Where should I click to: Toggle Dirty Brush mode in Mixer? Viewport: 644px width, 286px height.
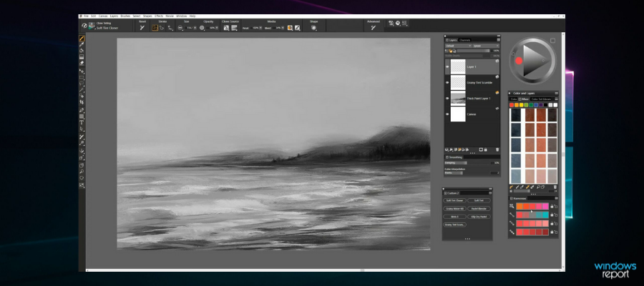tap(512, 187)
